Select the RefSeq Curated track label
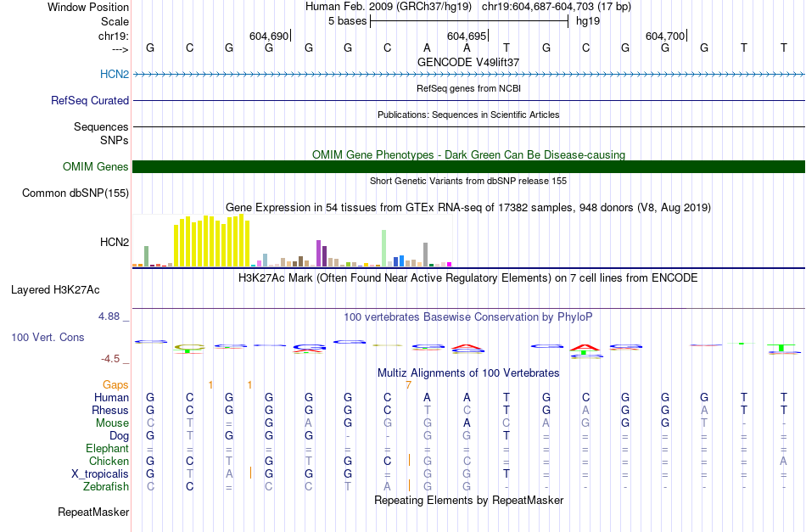The image size is (806, 532). (x=90, y=100)
